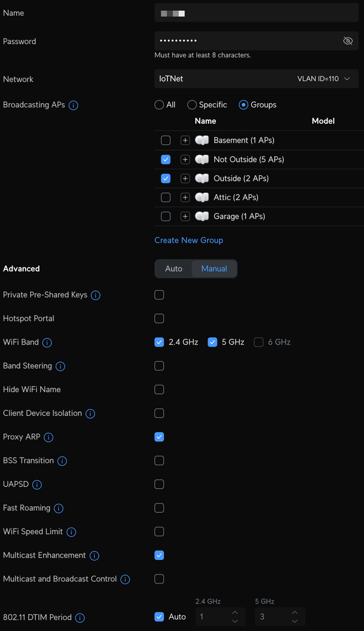Open the Broadcasting APs info tooltip
Viewport: 364px width, 631px height.
(x=73, y=105)
